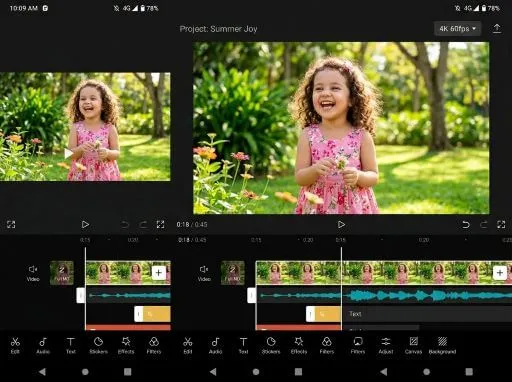Open the Adjust sliders tool
This screenshot has height=382, width=512.
pos(386,345)
